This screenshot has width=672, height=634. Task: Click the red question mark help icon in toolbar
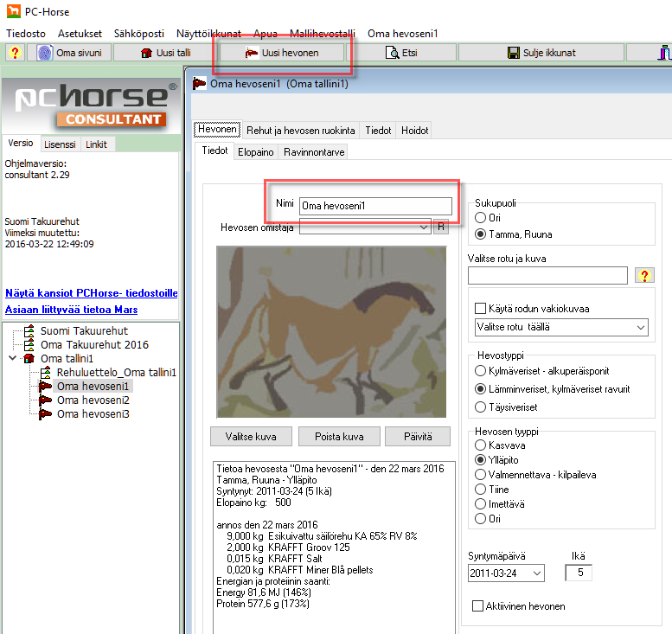click(16, 53)
